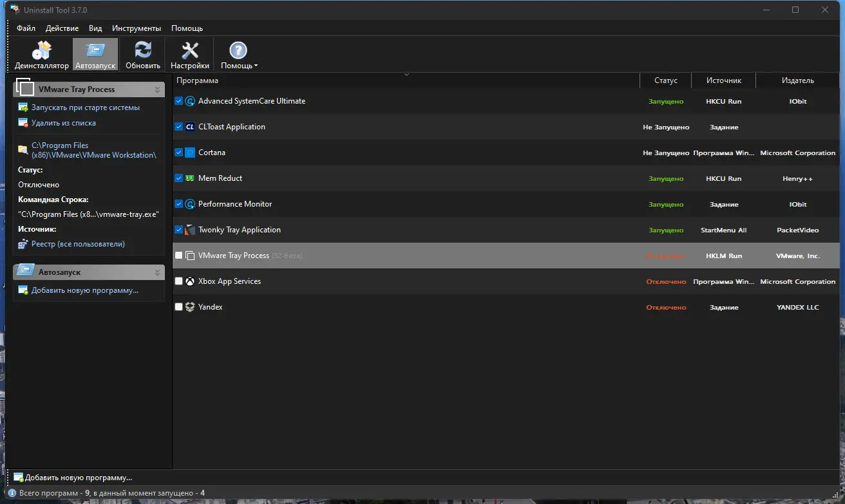Image resolution: width=845 pixels, height=504 pixels.
Task: Open the Вид menu
Action: tap(95, 28)
